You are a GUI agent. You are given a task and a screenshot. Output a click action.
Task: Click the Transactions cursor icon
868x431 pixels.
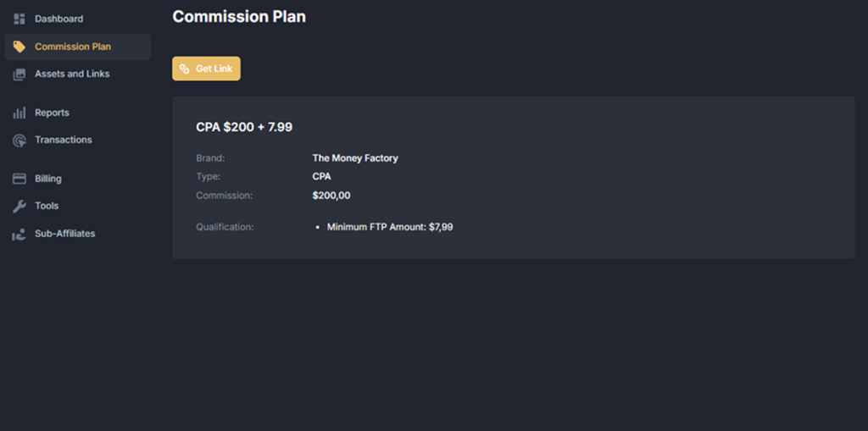[x=19, y=141]
